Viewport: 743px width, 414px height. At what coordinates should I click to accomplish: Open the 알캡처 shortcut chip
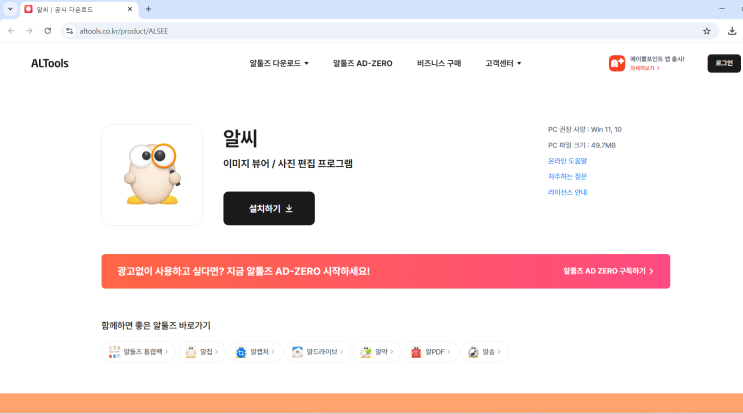255,352
